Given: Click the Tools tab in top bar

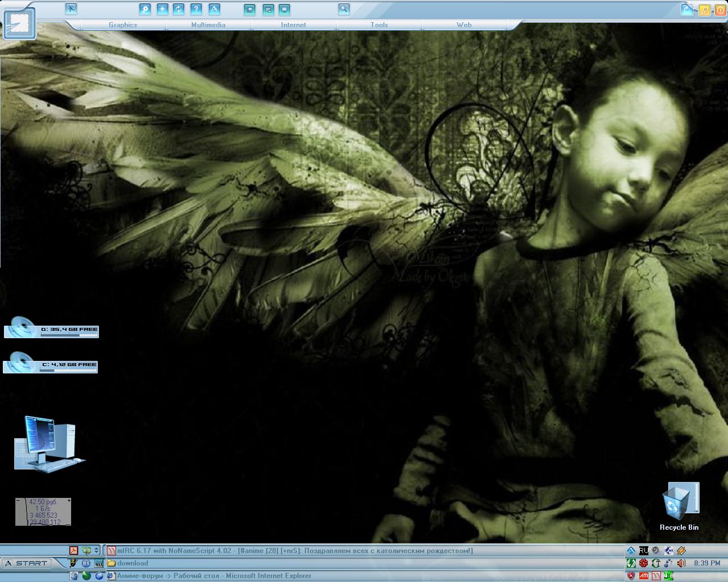Looking at the screenshot, I should [x=379, y=25].
